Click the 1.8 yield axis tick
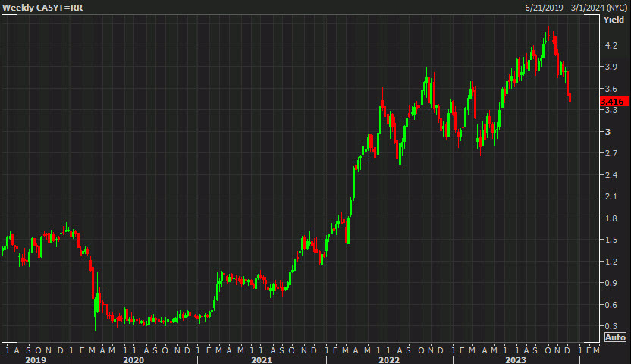This screenshot has height=364, width=631. (611, 218)
